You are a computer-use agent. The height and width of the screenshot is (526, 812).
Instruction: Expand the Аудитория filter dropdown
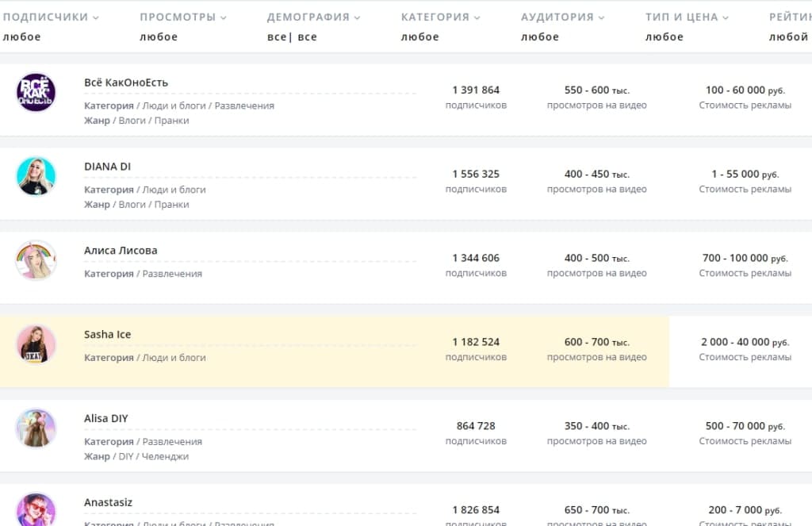[x=562, y=17]
